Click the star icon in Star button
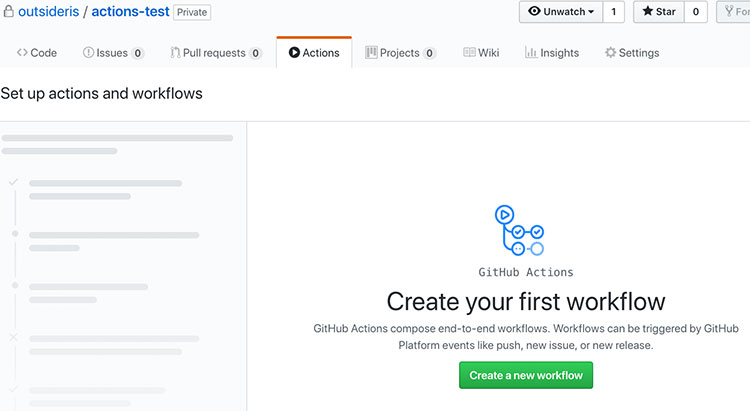Image resolution: width=750 pixels, height=411 pixels. pos(648,11)
